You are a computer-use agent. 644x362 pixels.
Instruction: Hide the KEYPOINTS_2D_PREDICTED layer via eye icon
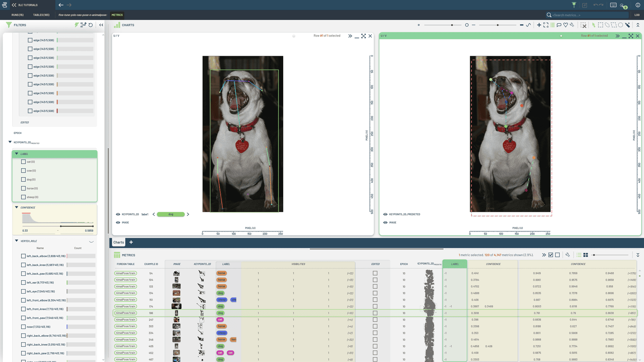385,214
